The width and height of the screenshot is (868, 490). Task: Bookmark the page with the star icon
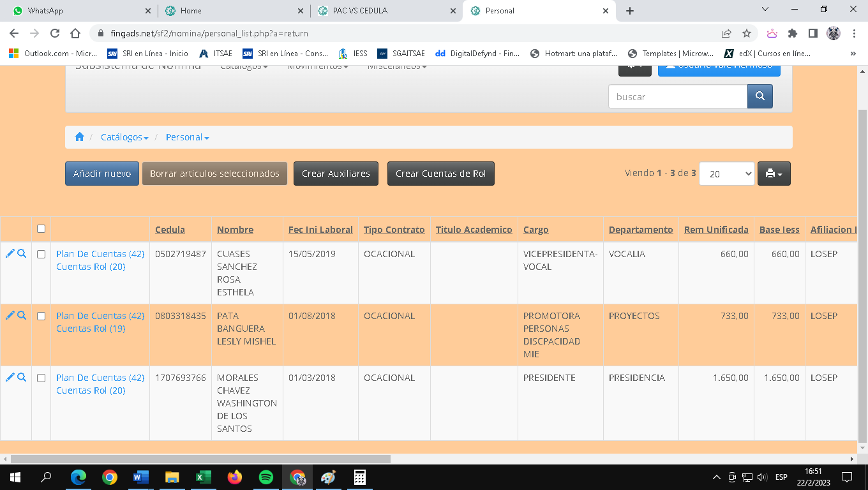pyautogui.click(x=746, y=34)
